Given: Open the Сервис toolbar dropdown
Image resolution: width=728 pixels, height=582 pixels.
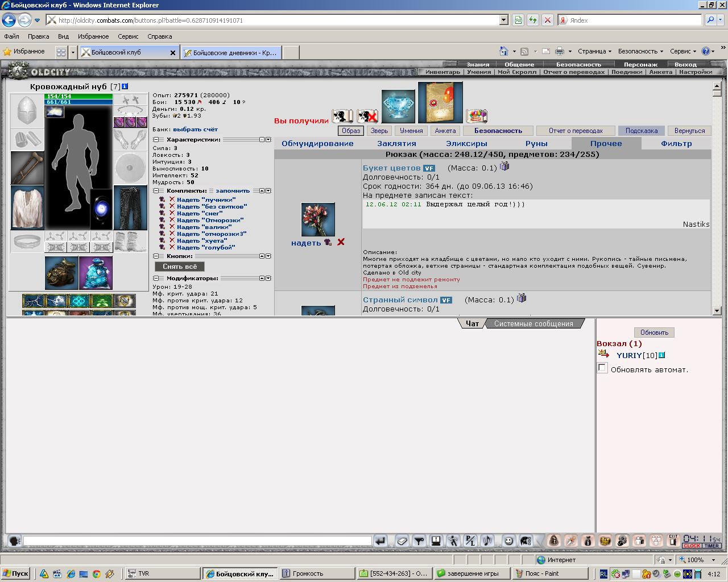Looking at the screenshot, I should point(683,51).
